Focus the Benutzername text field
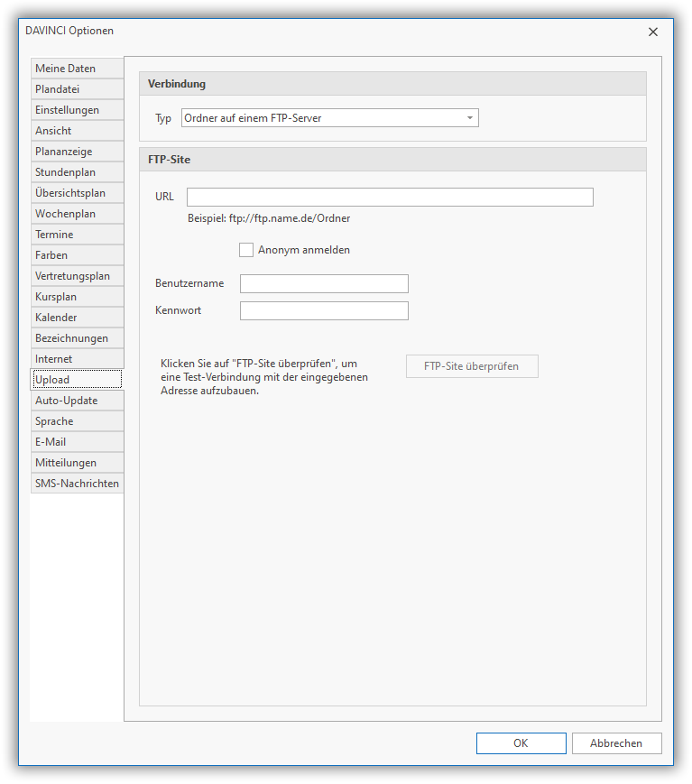The height and width of the screenshot is (784, 692). (324, 284)
